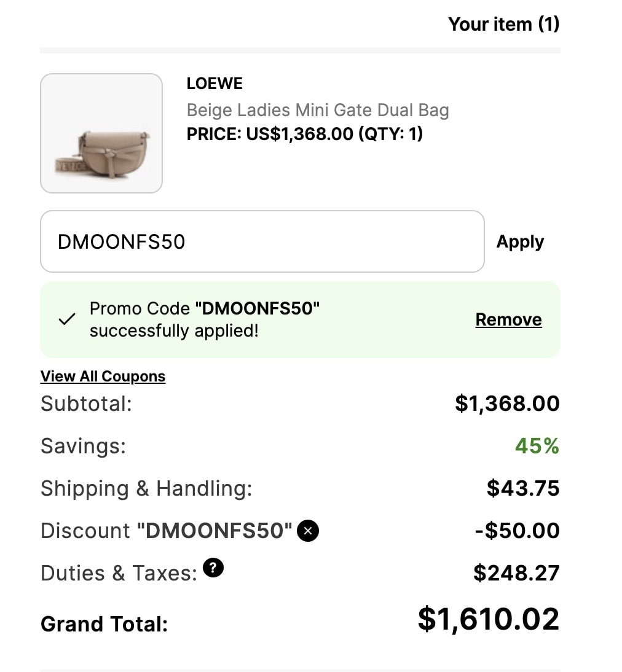Open the Duties & Taxes help question mark
This screenshot has height=672, width=622.
tap(213, 568)
